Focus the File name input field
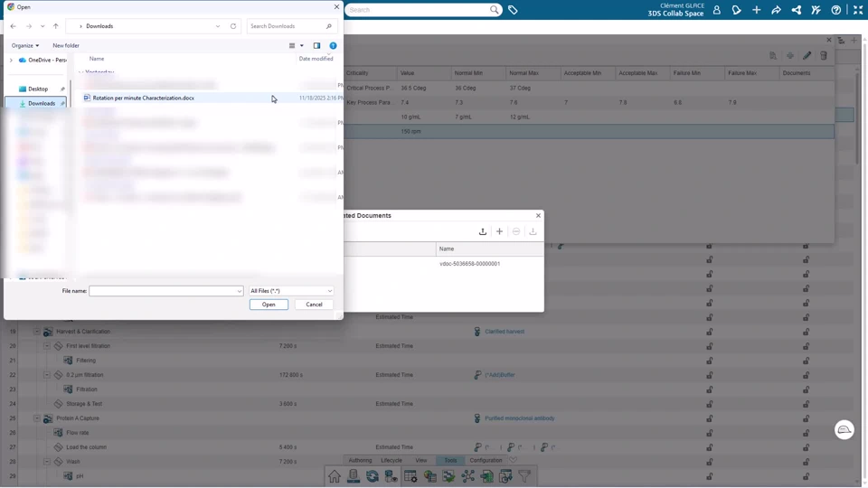The height and width of the screenshot is (488, 868). (x=162, y=291)
